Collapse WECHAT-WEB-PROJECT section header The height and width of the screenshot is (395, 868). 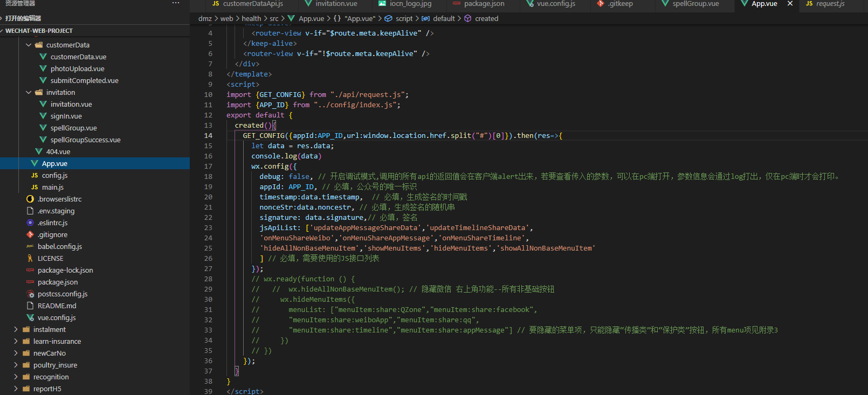(x=95, y=31)
